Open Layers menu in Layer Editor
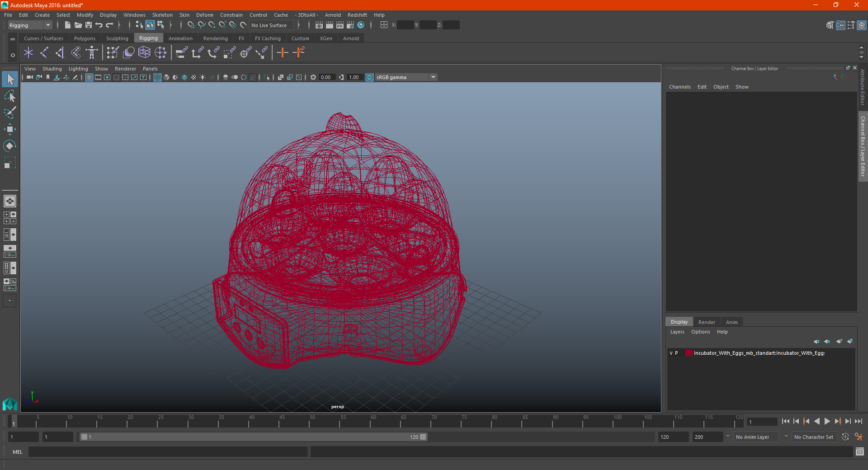 (x=677, y=332)
